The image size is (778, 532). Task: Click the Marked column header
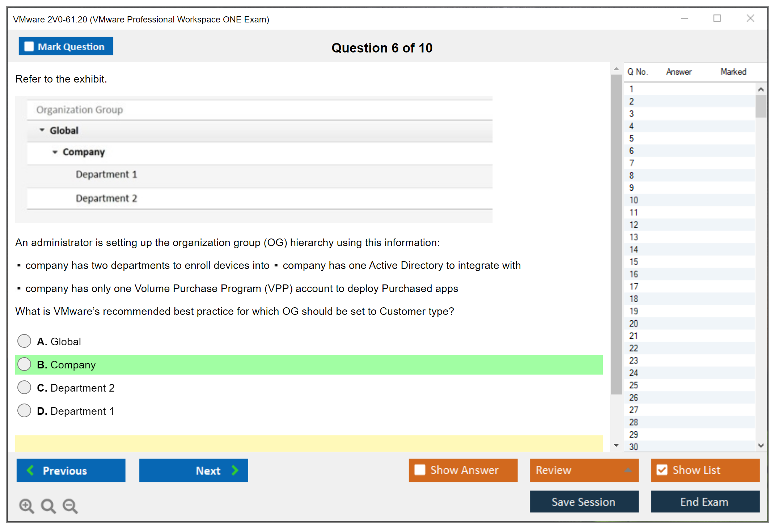[733, 72]
